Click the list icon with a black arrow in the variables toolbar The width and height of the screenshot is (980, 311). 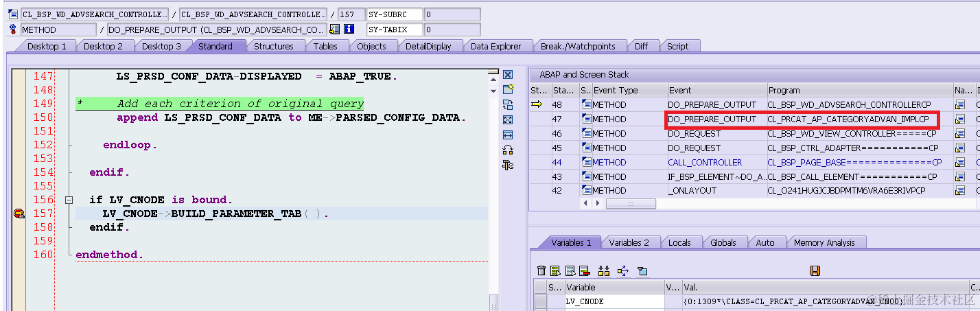click(x=570, y=271)
